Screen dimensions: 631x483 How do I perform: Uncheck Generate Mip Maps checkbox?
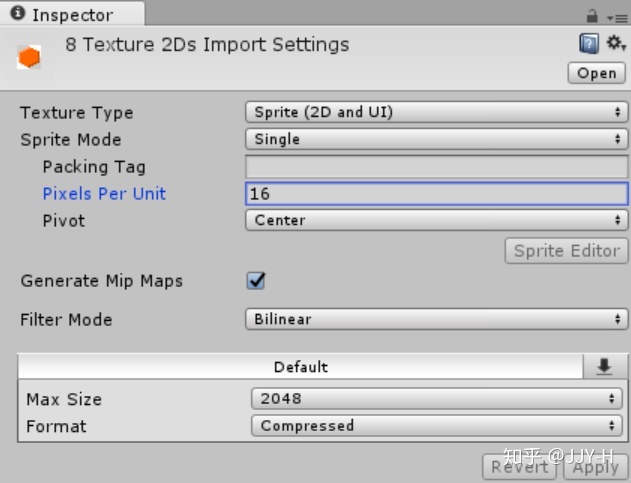[x=256, y=281]
